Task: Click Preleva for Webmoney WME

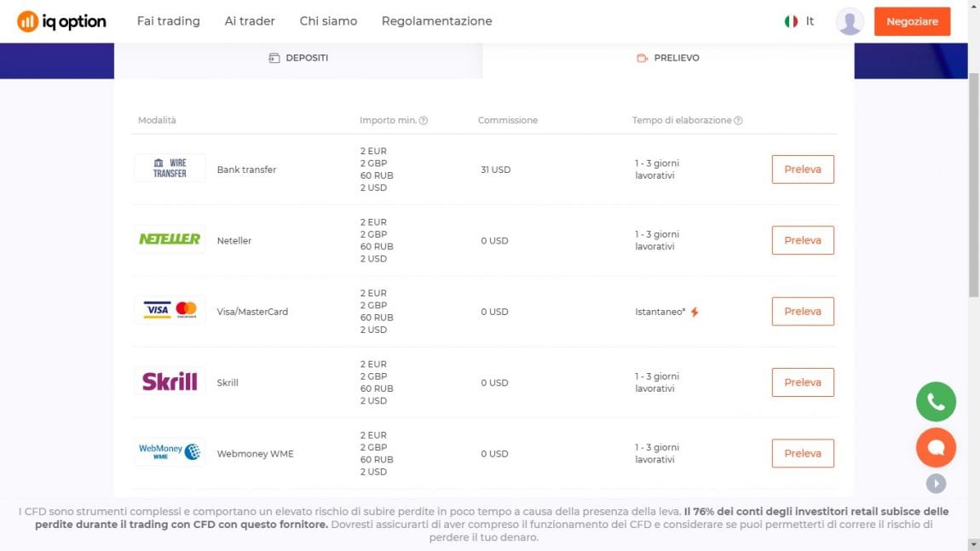Action: (x=802, y=453)
